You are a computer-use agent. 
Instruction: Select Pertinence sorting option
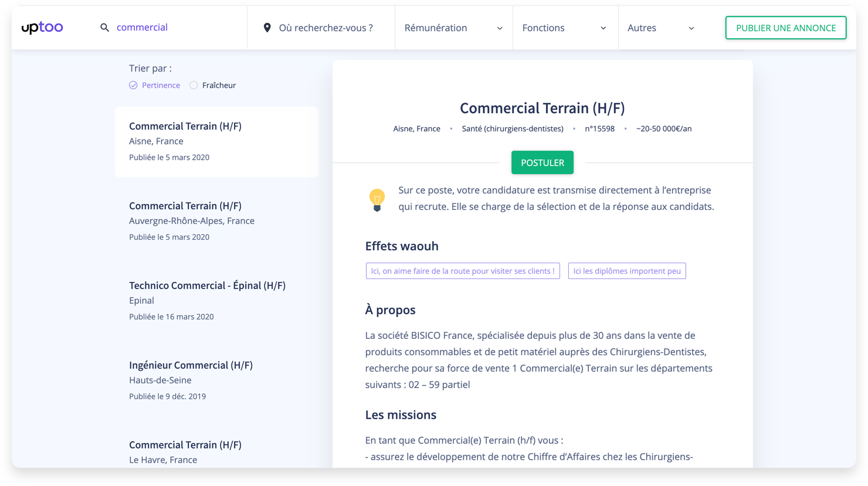pos(155,85)
